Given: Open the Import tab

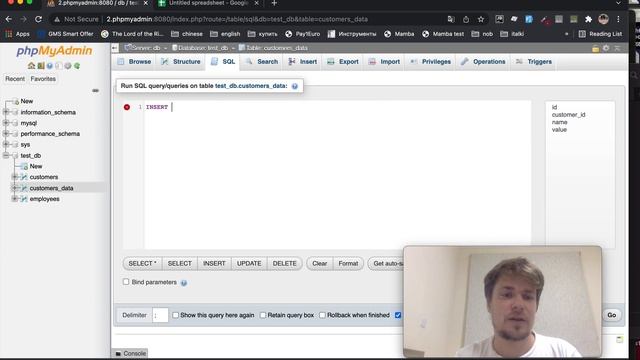Looking at the screenshot, I should 384,62.
